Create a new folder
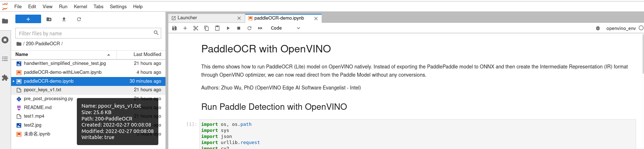The image size is (644, 149). coord(49,19)
